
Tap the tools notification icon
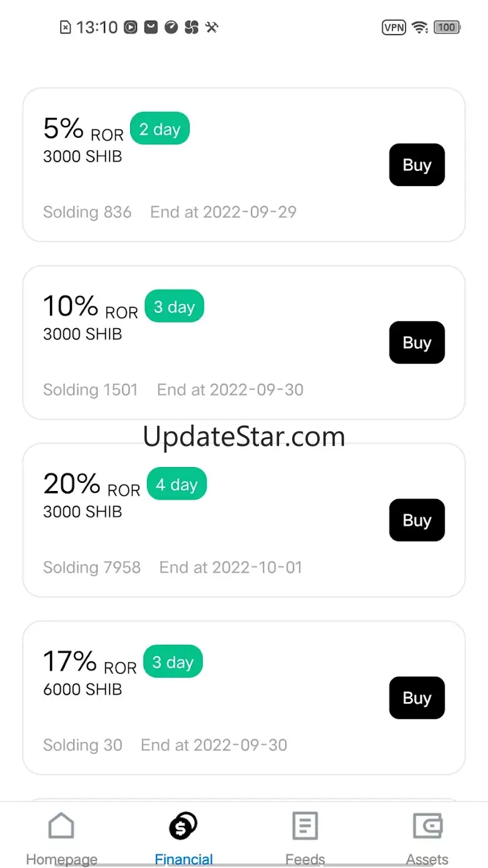click(x=211, y=27)
